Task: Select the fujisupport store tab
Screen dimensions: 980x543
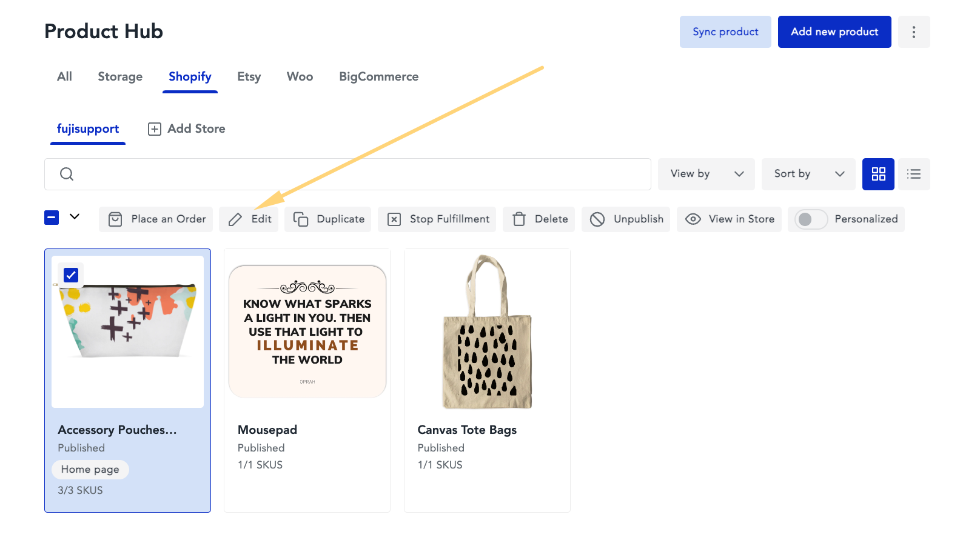Action: click(88, 129)
